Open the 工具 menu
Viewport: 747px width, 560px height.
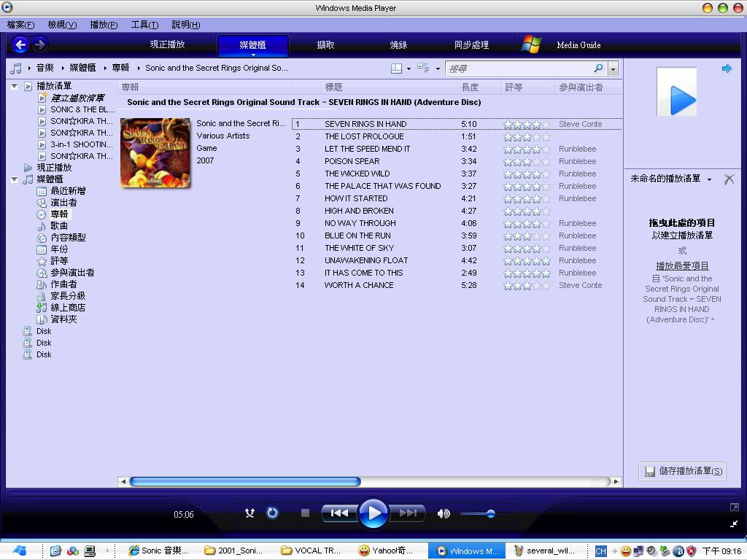coord(144,25)
